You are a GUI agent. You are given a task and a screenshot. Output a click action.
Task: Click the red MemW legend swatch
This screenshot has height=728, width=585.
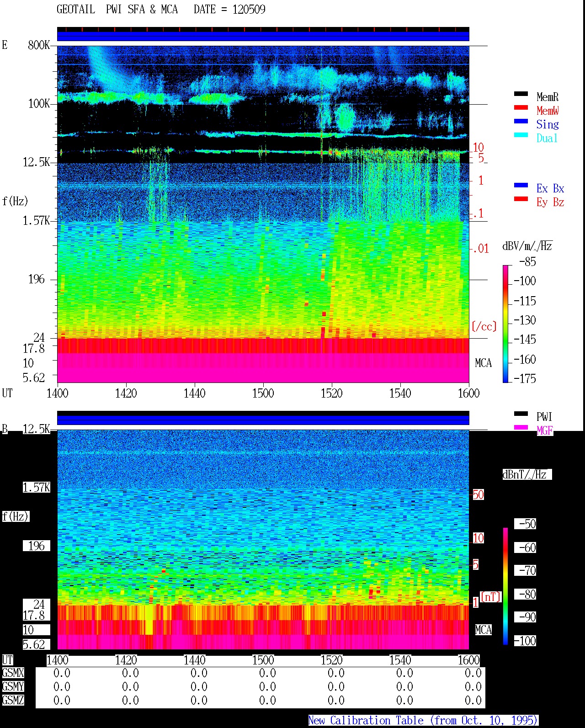(x=521, y=108)
